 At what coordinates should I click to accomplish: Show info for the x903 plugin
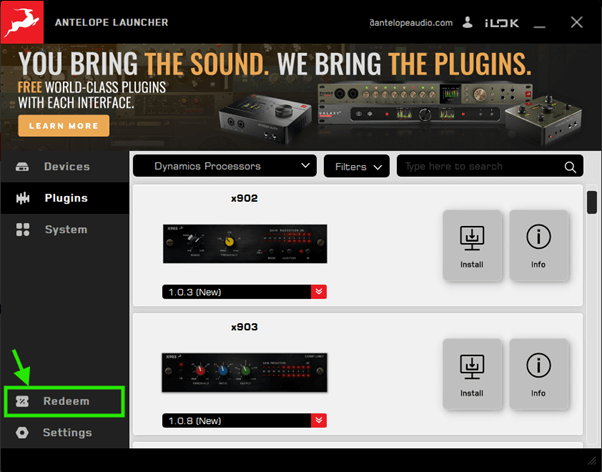[x=538, y=374]
